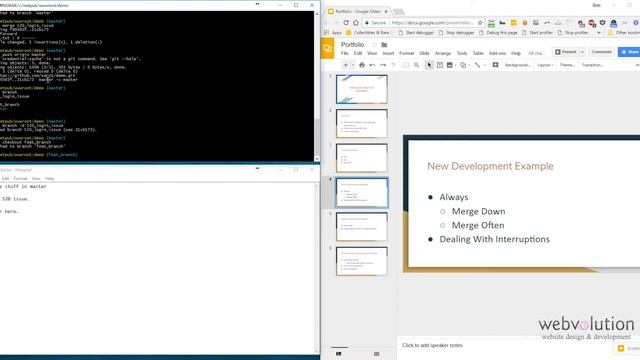
Task: Open the Format menu in Google Slides
Action: (x=407, y=53)
